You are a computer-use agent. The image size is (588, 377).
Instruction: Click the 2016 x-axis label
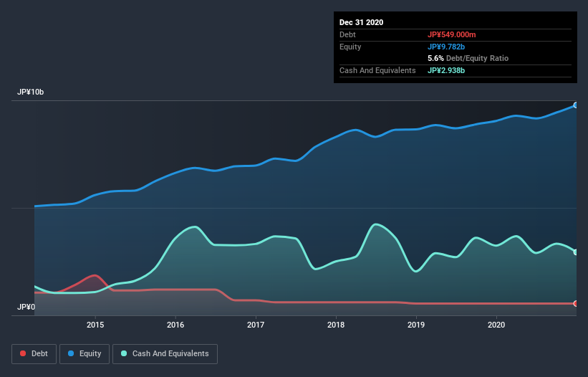(x=175, y=325)
